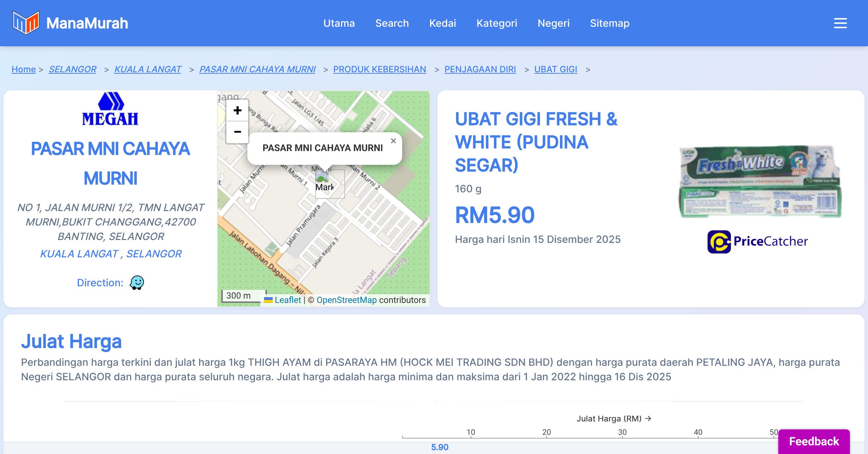Go to Utama menu item

[339, 23]
